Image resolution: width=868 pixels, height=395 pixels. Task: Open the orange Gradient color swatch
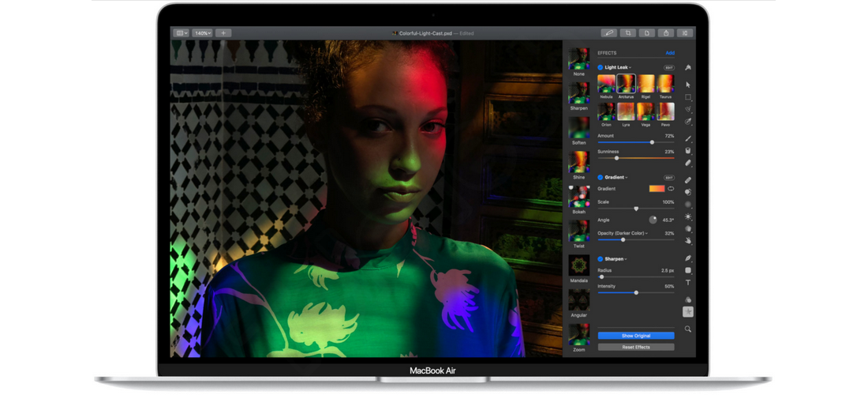pyautogui.click(x=657, y=189)
